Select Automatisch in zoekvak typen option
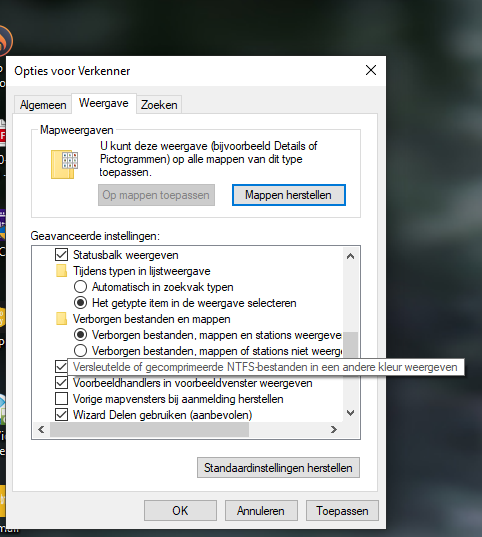The image size is (482, 537). coord(81,287)
